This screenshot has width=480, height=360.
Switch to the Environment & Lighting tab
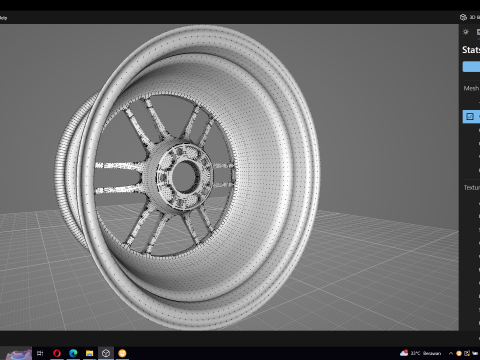click(x=466, y=32)
